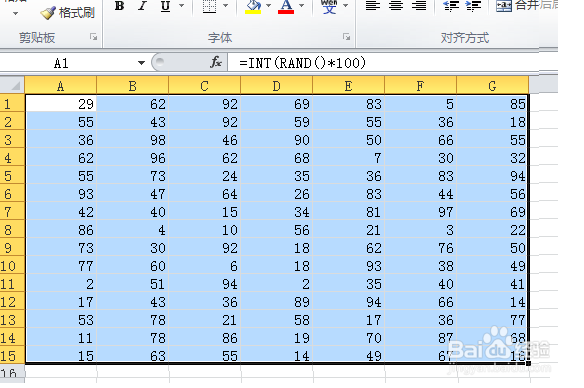Click cell C14 containing 86
The image size is (584, 388).
click(204, 338)
